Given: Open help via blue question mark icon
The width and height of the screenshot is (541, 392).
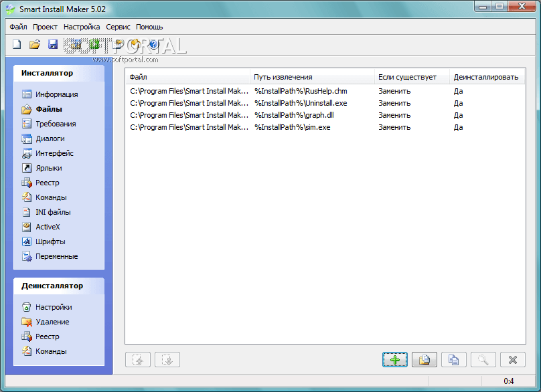Looking at the screenshot, I should click(153, 44).
